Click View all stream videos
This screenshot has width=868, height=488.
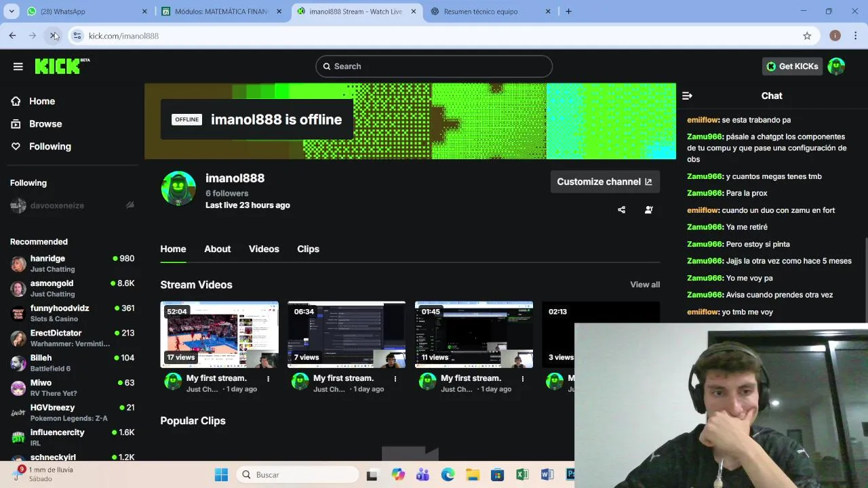(645, 285)
